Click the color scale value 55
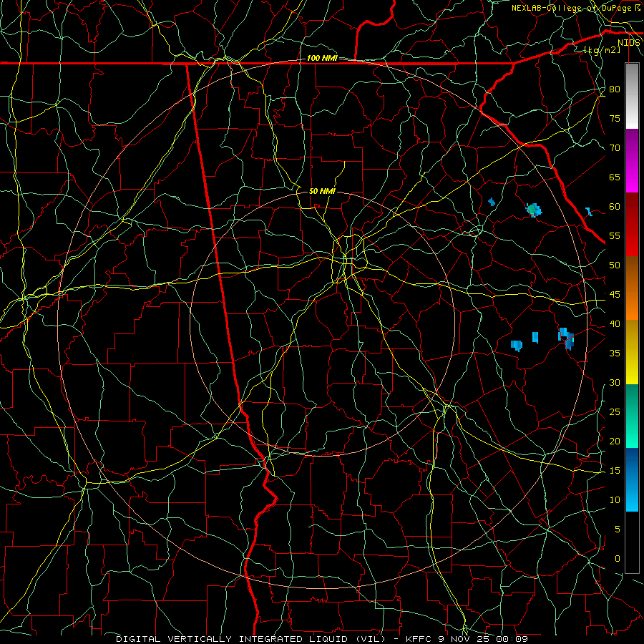Image resolution: width=644 pixels, height=644 pixels. pos(615,235)
